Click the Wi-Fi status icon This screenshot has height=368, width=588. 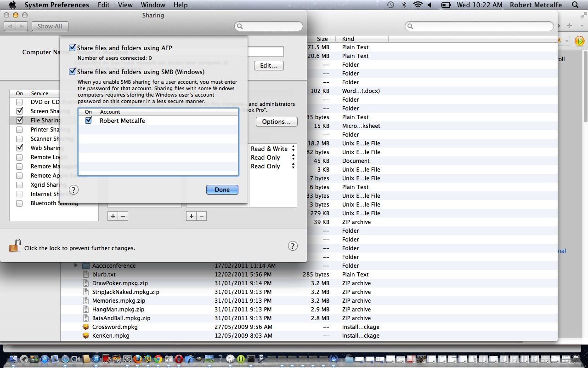coord(418,5)
